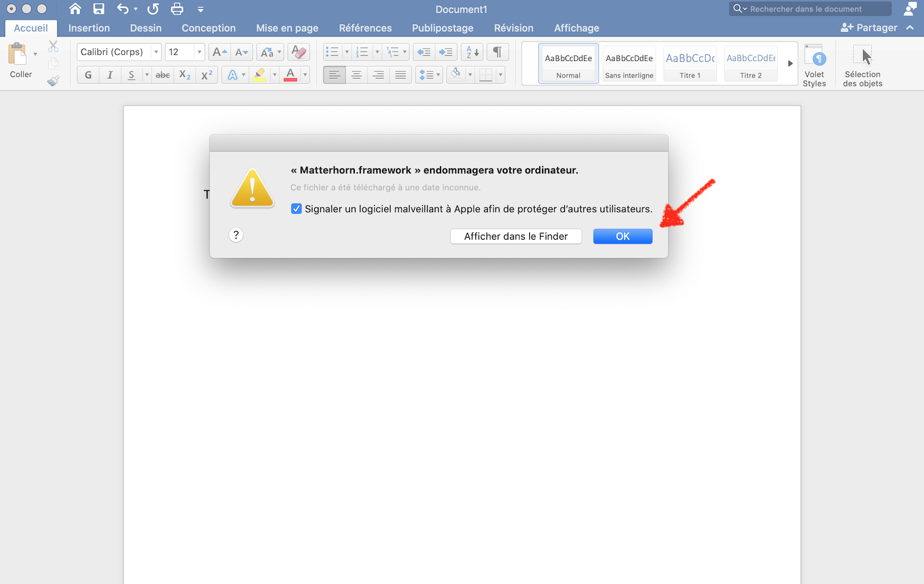
Task: Apply superscript formatting
Action: click(207, 75)
